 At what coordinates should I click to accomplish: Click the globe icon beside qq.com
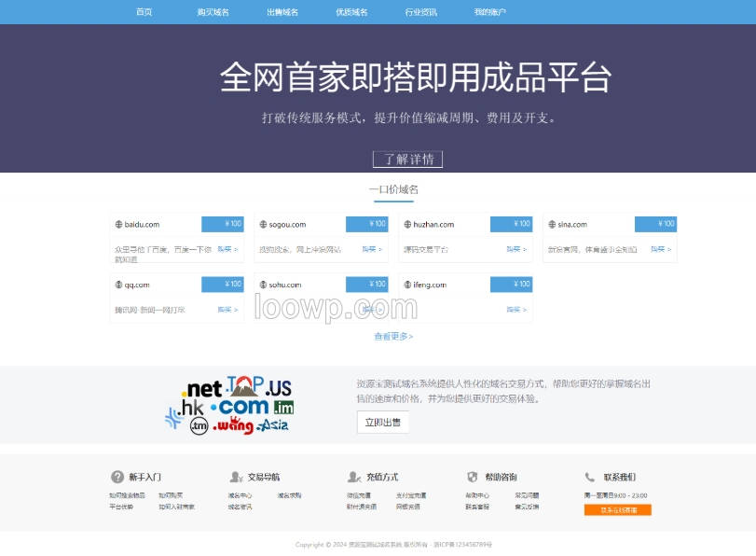click(118, 285)
